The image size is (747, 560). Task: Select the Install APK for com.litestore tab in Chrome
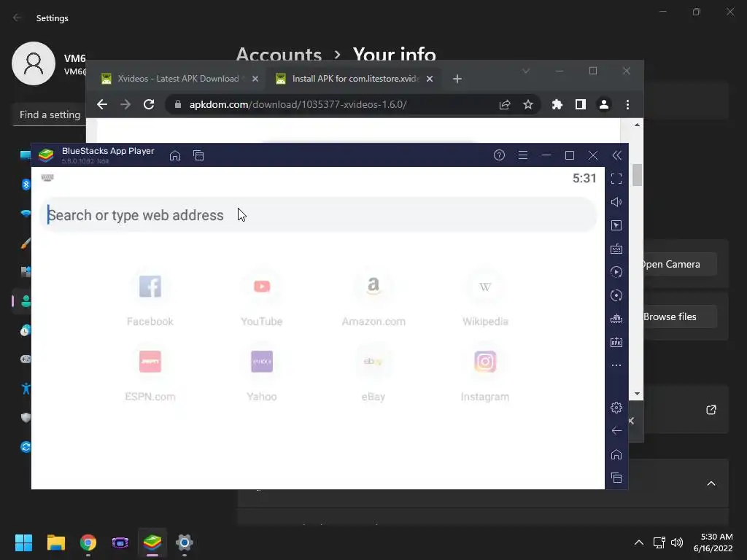(355, 79)
